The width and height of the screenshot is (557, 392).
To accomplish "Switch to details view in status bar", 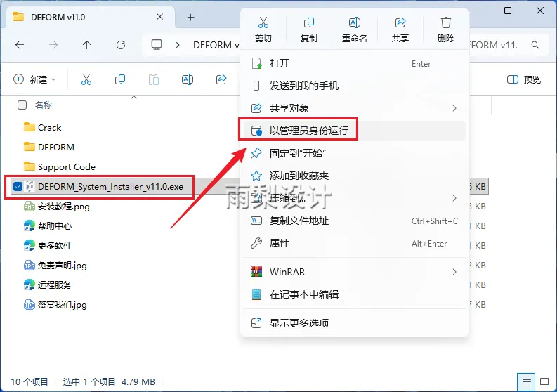I will point(527,382).
